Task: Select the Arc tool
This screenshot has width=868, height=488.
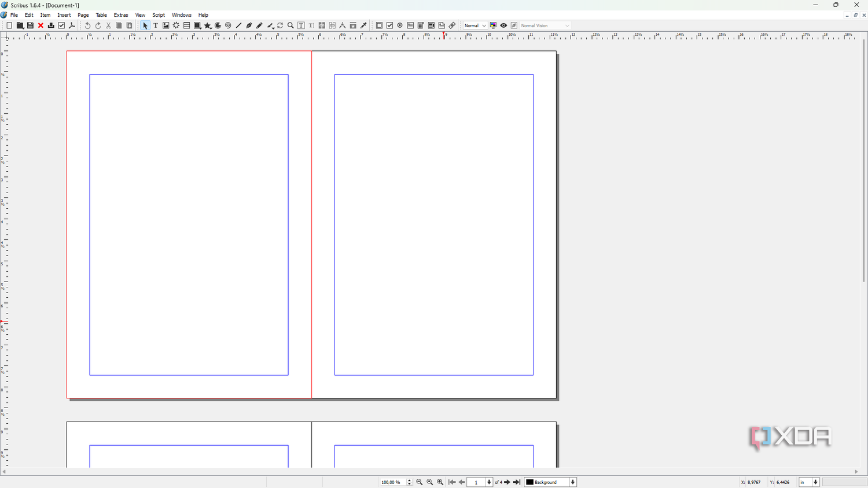Action: pyautogui.click(x=218, y=25)
